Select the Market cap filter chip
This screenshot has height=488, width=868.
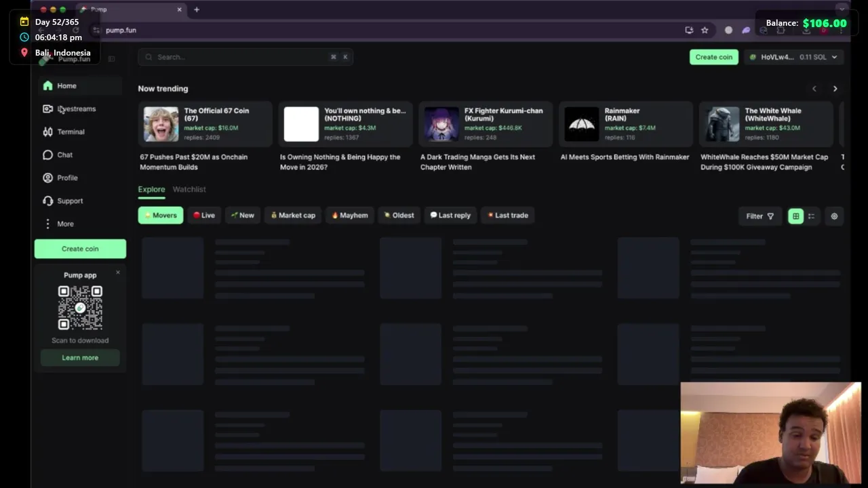point(293,216)
